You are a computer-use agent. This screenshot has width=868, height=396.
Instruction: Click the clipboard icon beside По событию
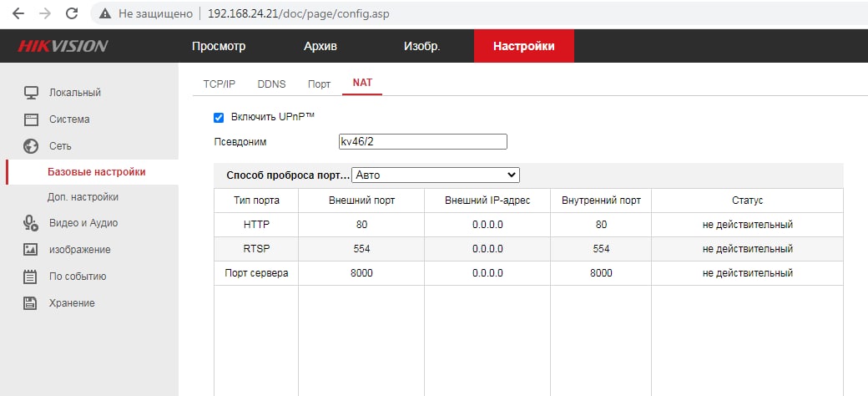30,277
